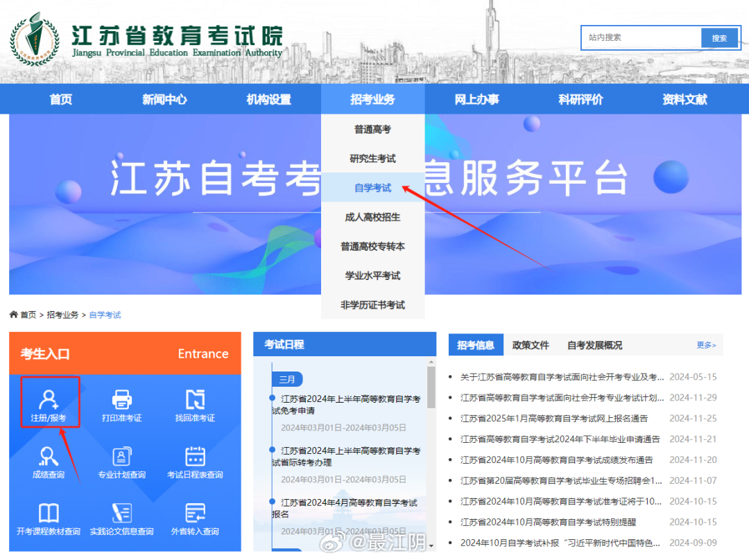Open the 科研评价 navigation menu
The width and height of the screenshot is (749, 560).
click(x=581, y=99)
